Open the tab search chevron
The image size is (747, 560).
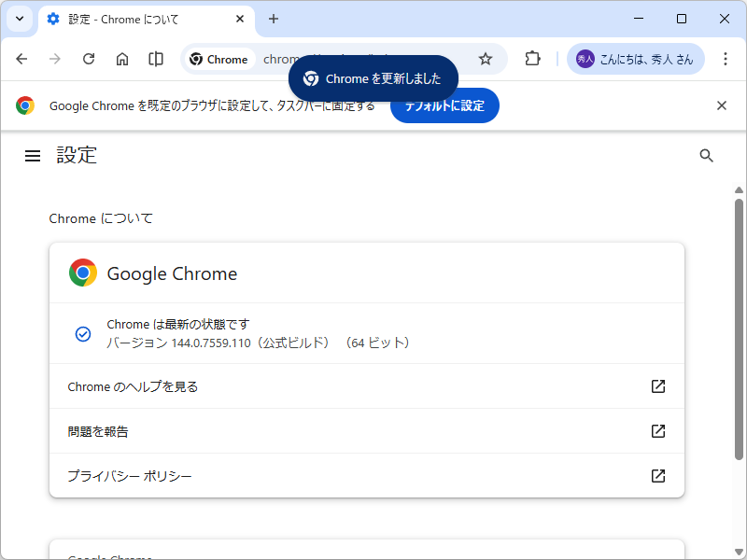[19, 19]
